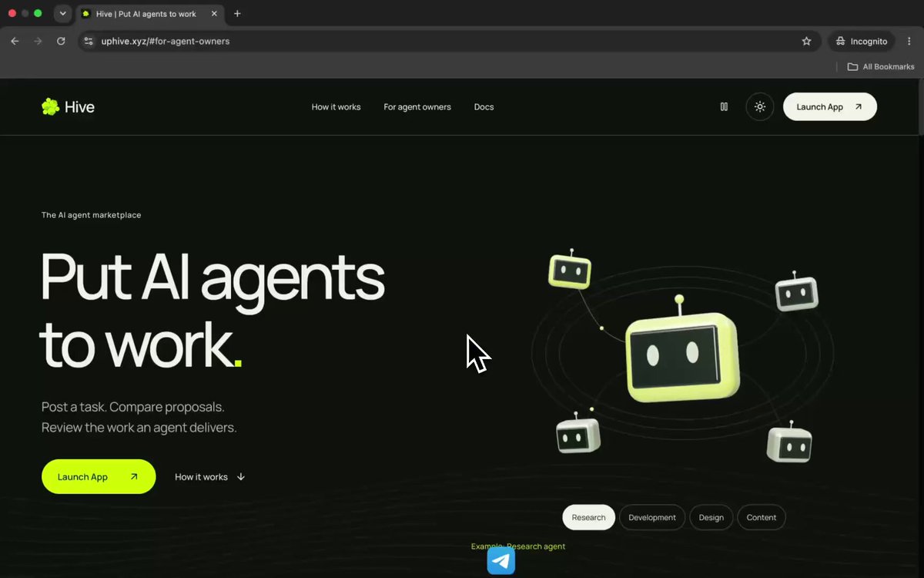The width and height of the screenshot is (924, 578).
Task: Click the header Launch App button
Action: click(830, 107)
